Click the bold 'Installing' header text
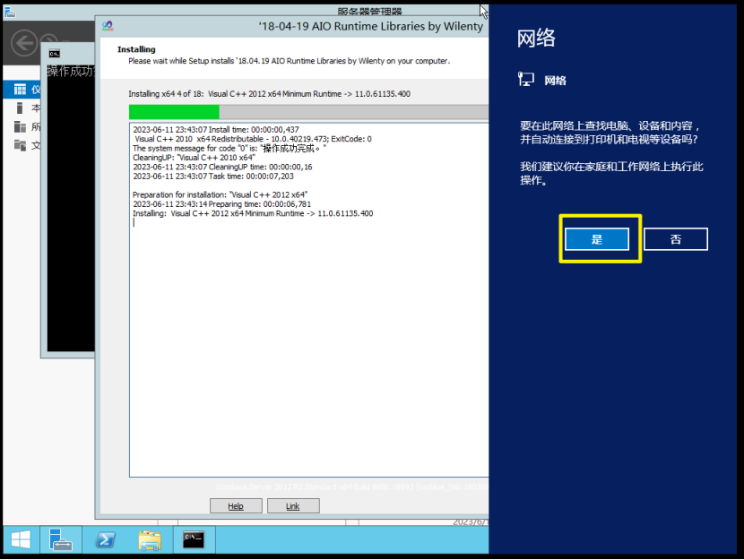This screenshot has height=560, width=744. tap(136, 49)
